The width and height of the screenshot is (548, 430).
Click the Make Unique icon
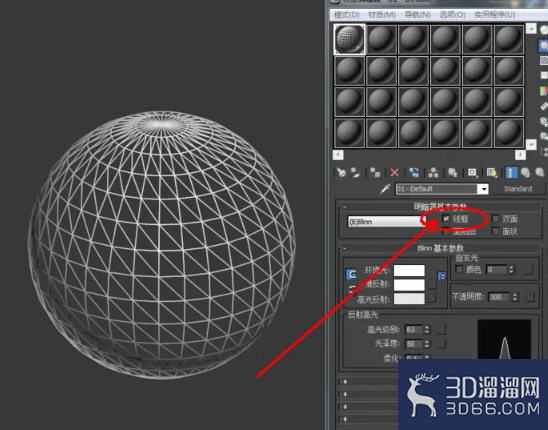pyautogui.click(x=433, y=172)
